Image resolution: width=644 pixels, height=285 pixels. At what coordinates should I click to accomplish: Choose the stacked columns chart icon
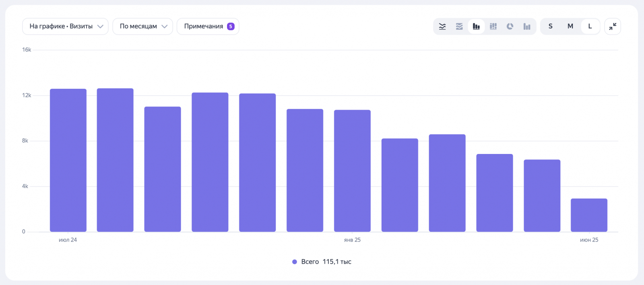click(493, 27)
